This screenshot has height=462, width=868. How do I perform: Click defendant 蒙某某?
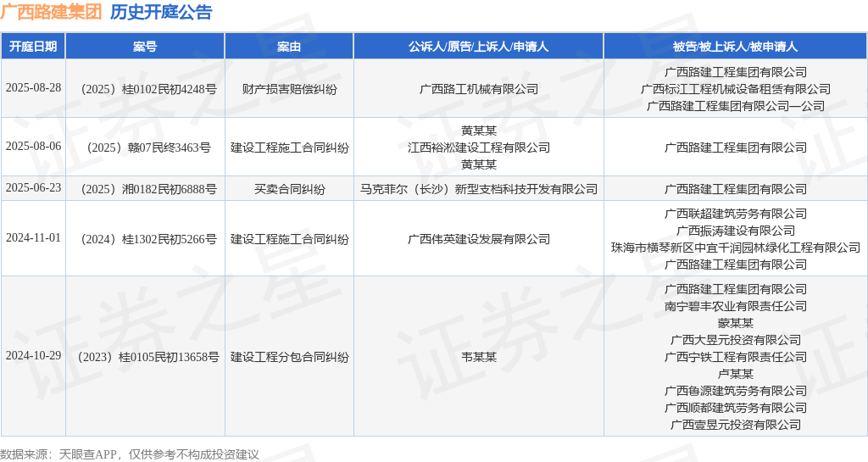click(x=736, y=323)
